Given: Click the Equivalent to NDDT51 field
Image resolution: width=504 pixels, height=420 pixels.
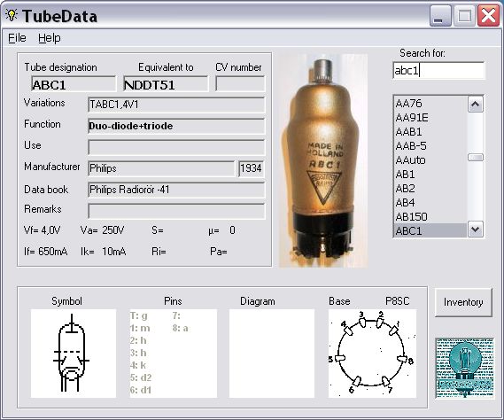Looking at the screenshot, I should [x=166, y=84].
